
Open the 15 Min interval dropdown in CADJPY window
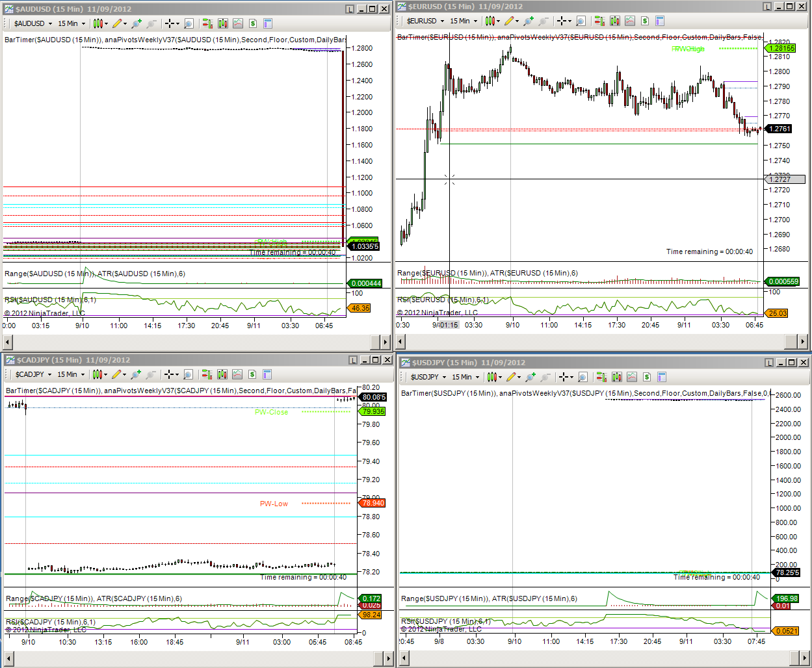pyautogui.click(x=71, y=374)
